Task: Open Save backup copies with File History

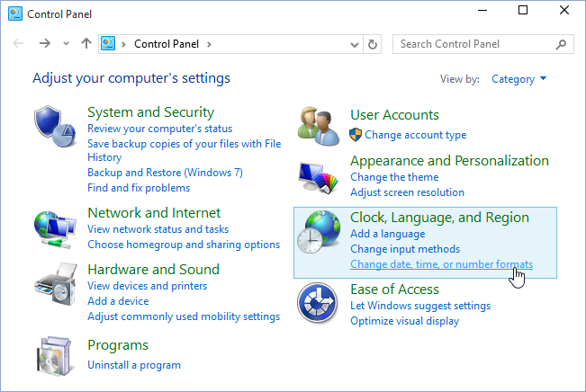Action: (x=185, y=150)
